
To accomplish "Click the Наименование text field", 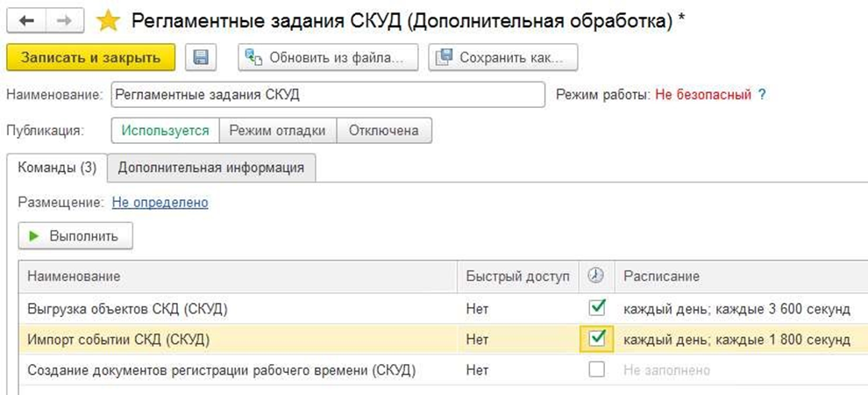I will [327, 95].
